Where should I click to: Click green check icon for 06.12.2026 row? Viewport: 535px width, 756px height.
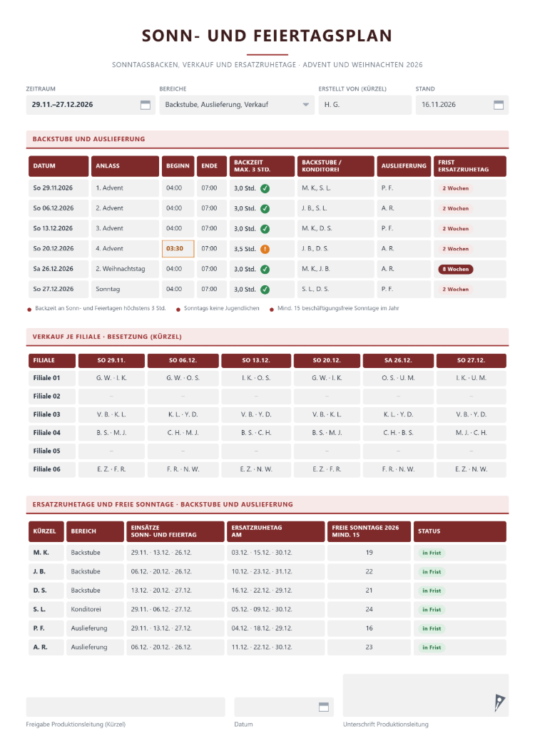tap(265, 209)
